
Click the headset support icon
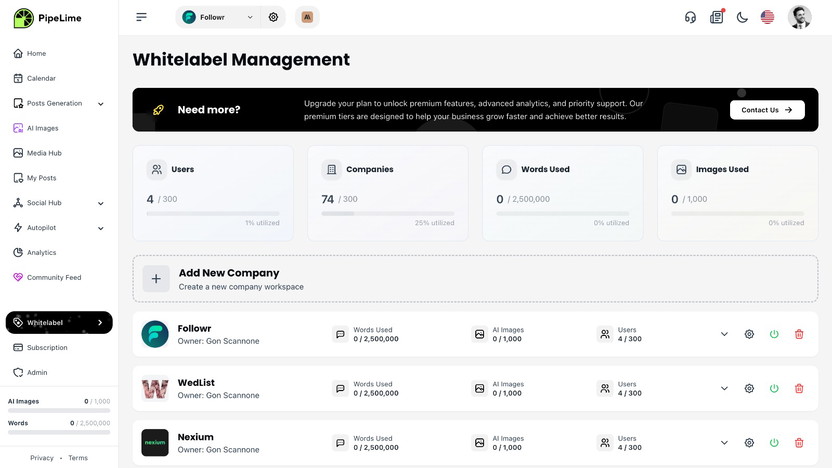(x=690, y=17)
